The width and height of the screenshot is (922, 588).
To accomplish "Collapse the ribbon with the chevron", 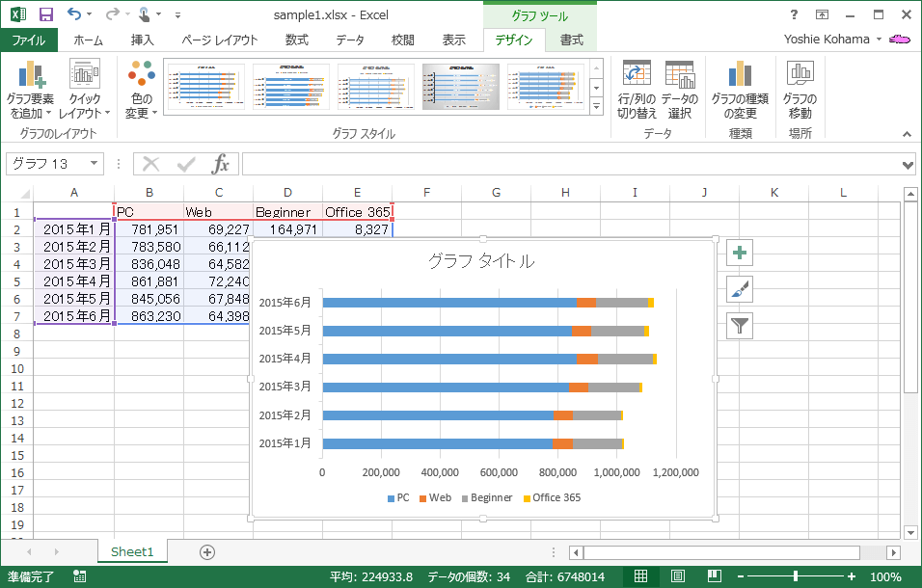I will click(907, 135).
